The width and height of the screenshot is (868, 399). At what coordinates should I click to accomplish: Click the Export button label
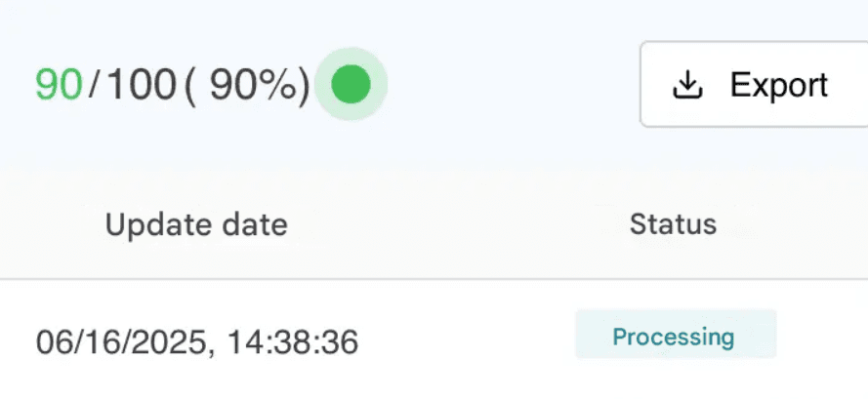click(x=779, y=85)
